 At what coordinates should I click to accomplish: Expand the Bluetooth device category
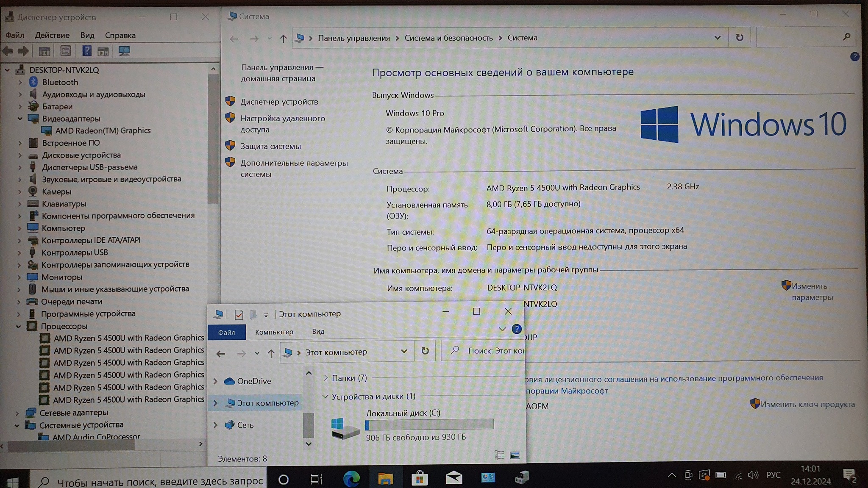click(20, 83)
